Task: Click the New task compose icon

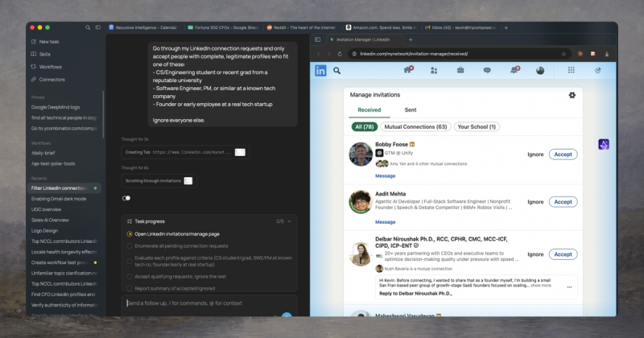Action: [x=34, y=42]
